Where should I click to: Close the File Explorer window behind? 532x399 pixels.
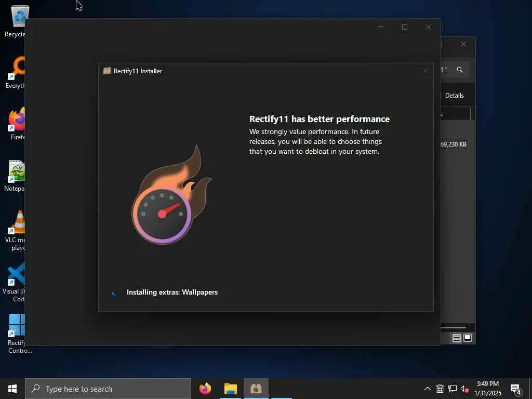[463, 45]
